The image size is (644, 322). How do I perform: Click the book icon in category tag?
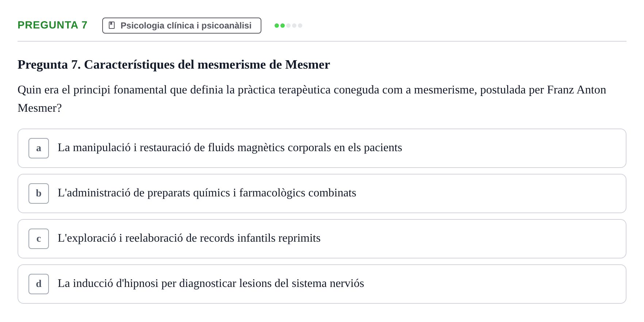click(x=112, y=26)
